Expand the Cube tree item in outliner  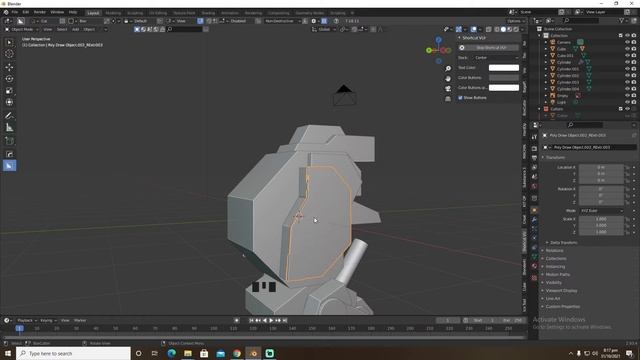[546, 49]
